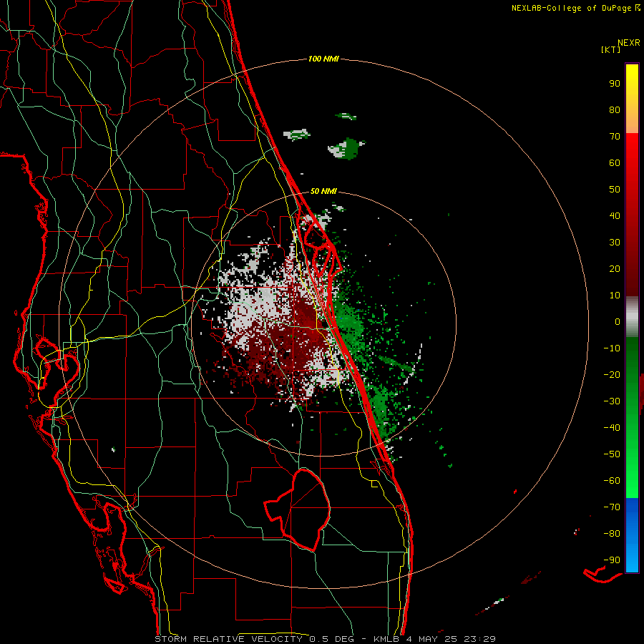644x644 pixels.
Task: Click the 100 NMI range ring label
Action: click(x=323, y=59)
